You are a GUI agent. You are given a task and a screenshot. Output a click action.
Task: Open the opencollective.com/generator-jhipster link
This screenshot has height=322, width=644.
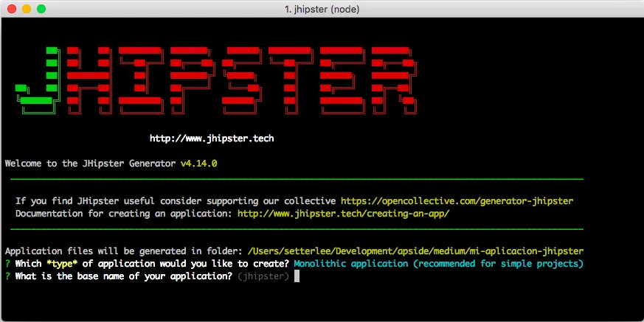457,201
